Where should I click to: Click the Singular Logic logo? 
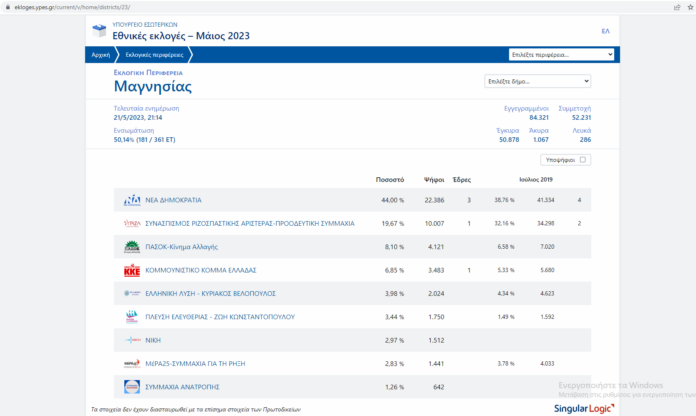585,407
